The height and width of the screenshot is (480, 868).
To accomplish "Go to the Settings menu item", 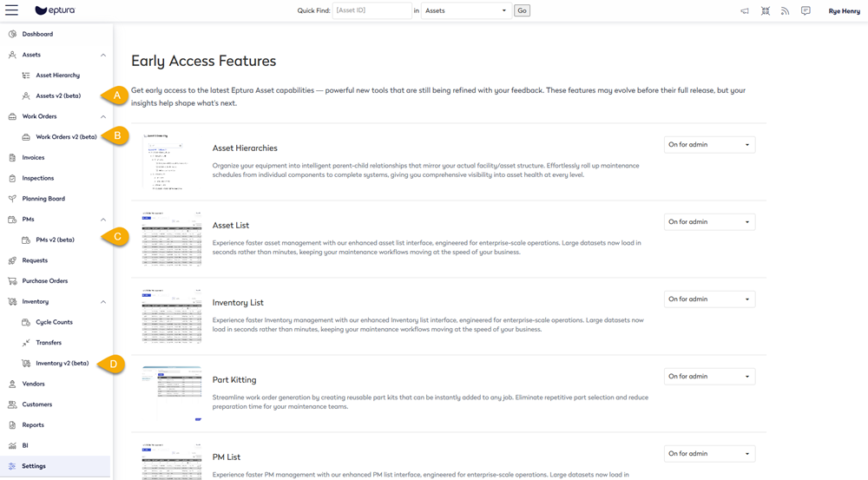I will coord(34,466).
